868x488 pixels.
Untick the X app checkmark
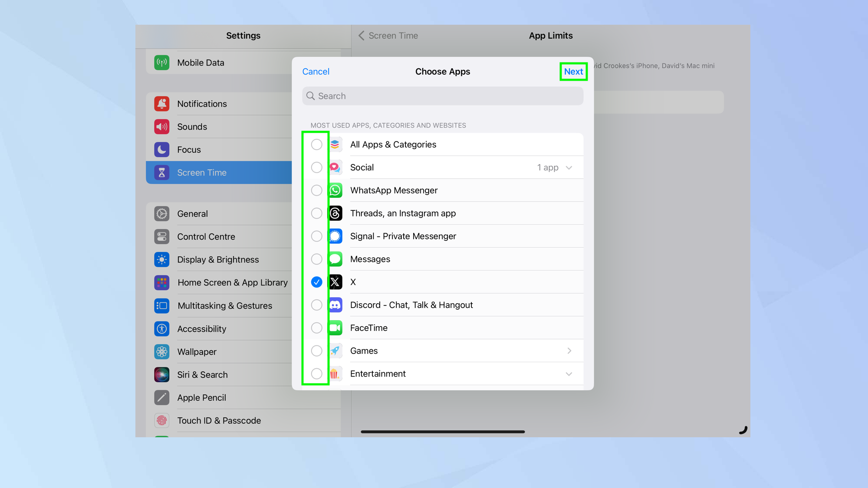(x=317, y=282)
